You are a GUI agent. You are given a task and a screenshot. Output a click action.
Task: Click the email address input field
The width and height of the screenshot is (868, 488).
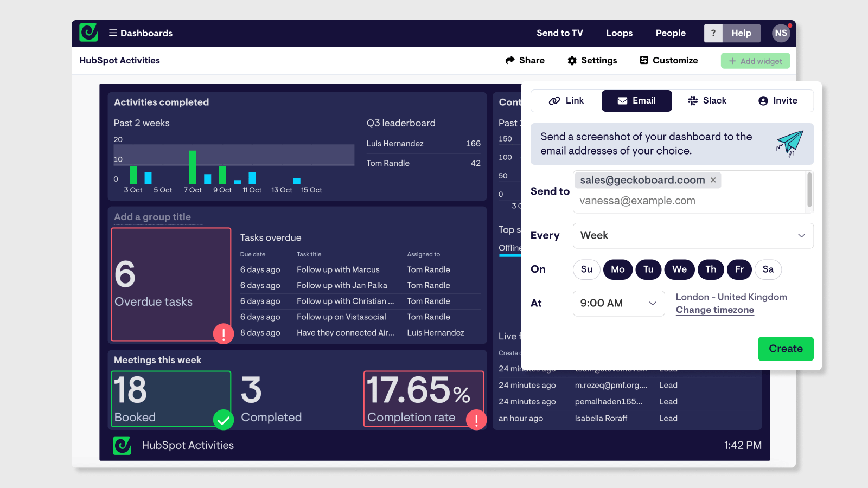coord(689,201)
